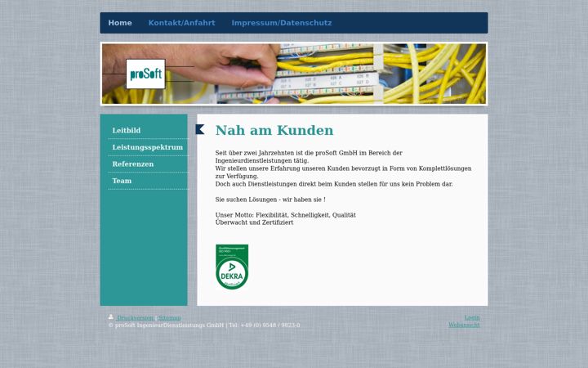
Task: Go to Kontakt/Anfahrt page
Action: 181,23
